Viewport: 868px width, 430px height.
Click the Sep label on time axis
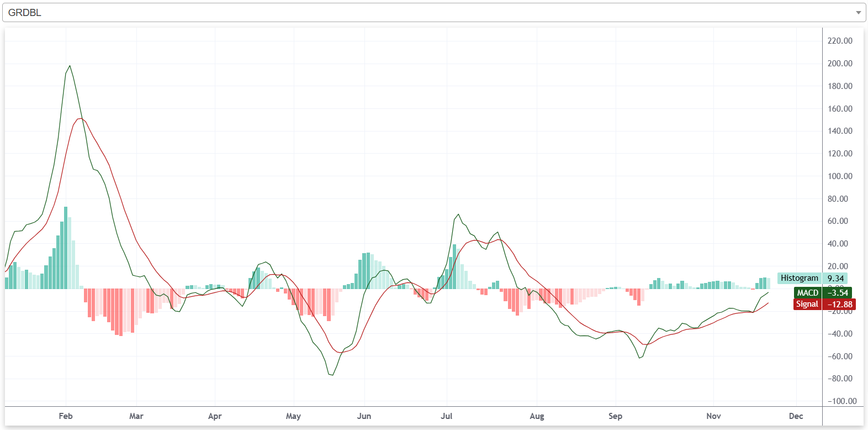click(x=615, y=416)
